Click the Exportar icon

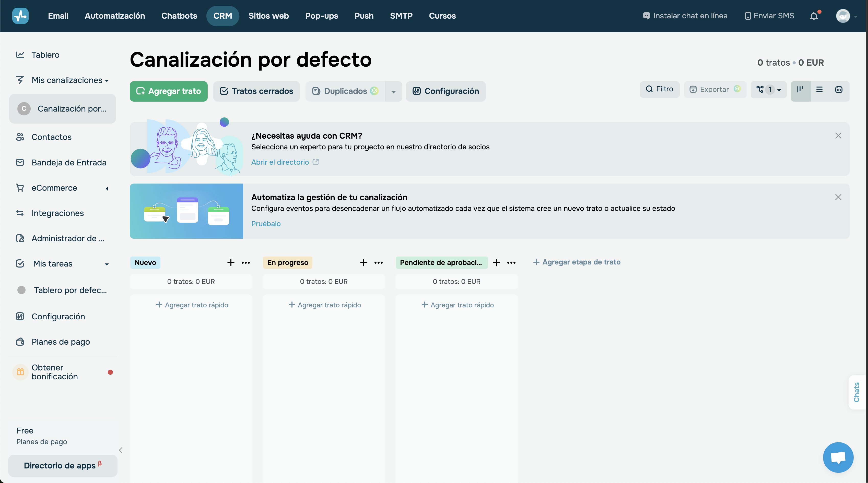click(x=694, y=89)
